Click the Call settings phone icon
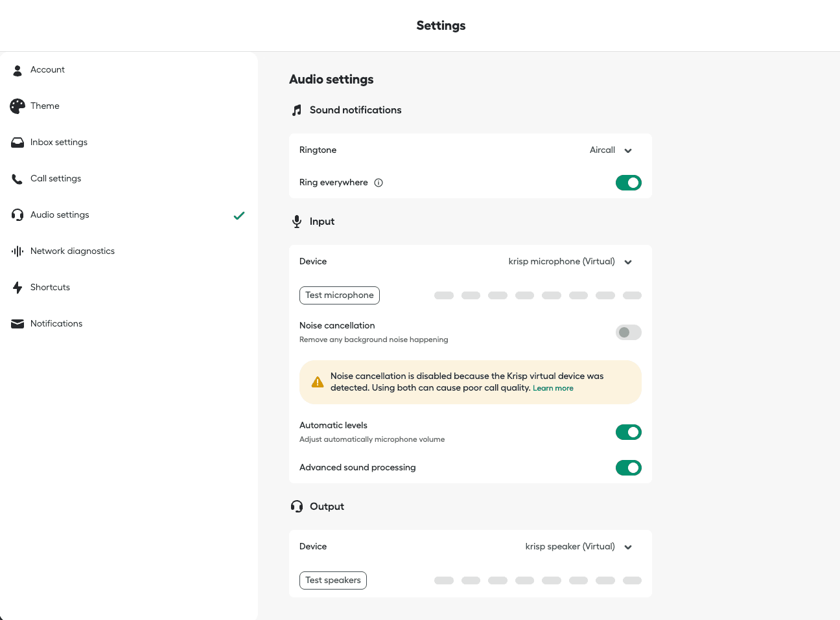The width and height of the screenshot is (840, 620). [17, 178]
